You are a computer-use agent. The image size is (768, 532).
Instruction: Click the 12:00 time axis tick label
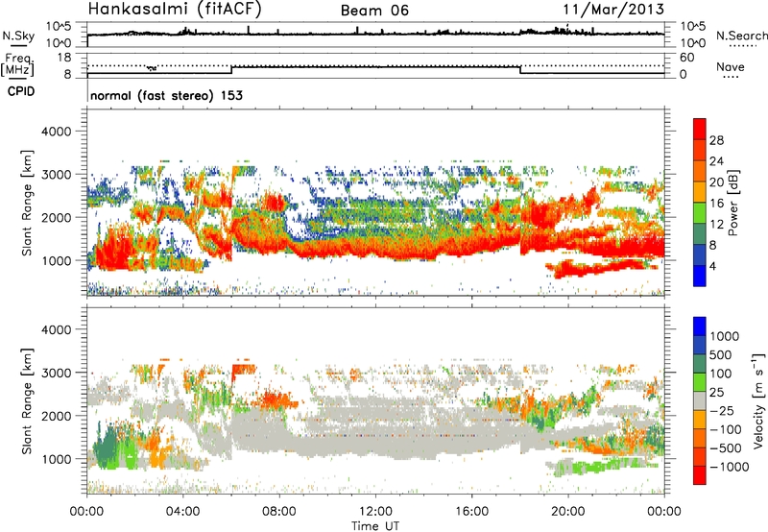[375, 512]
